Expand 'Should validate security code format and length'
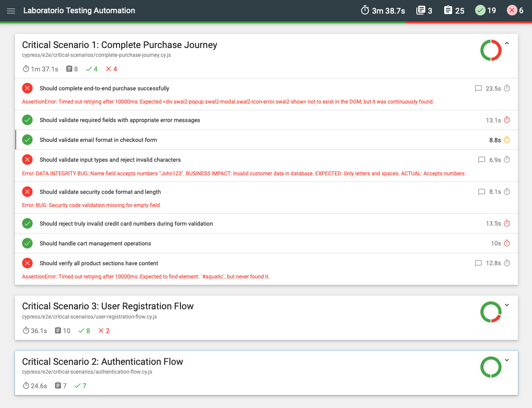Viewport: 532px width, 408px height. pos(266,198)
